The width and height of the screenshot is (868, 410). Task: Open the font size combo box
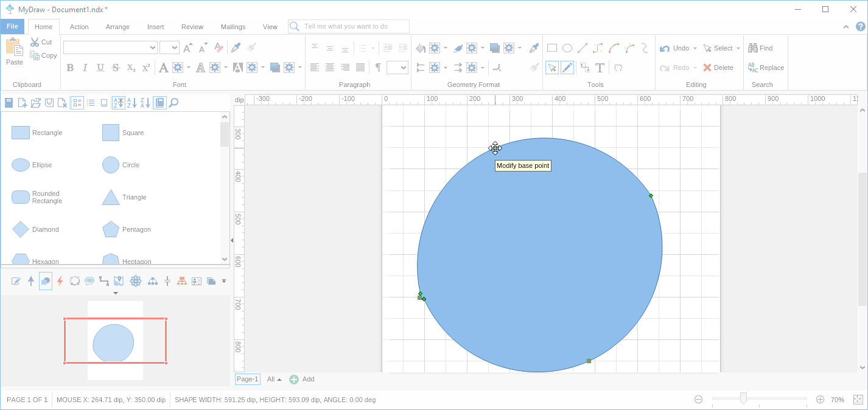[169, 47]
